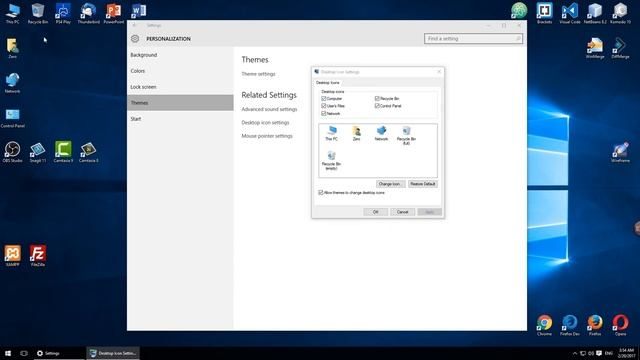The width and height of the screenshot is (640, 360).
Task: Toggle Allow themes to change desktop icons
Action: (321, 192)
